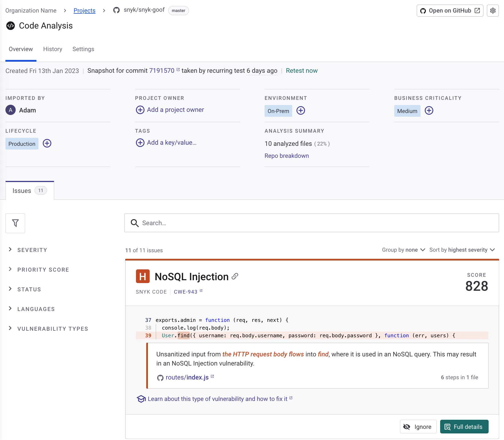Image resolution: width=504 pixels, height=440 pixels.
Task: Click Retest now
Action: (x=302, y=70)
